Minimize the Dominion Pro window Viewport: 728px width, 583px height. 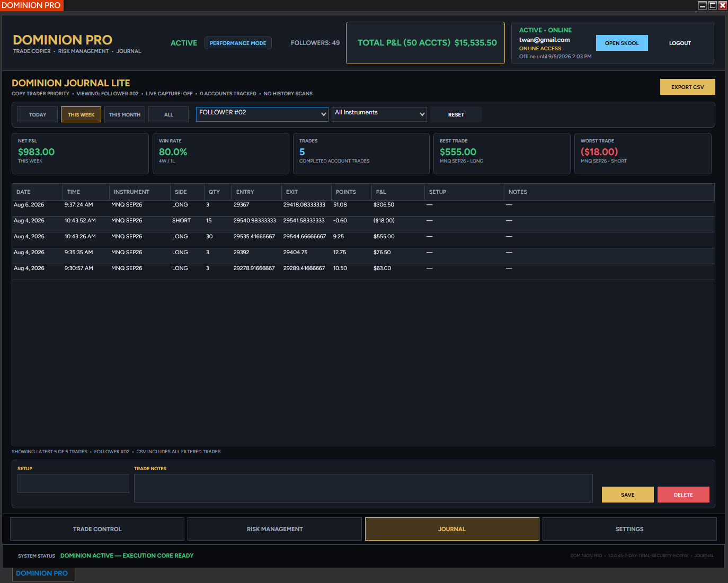pyautogui.click(x=703, y=5)
